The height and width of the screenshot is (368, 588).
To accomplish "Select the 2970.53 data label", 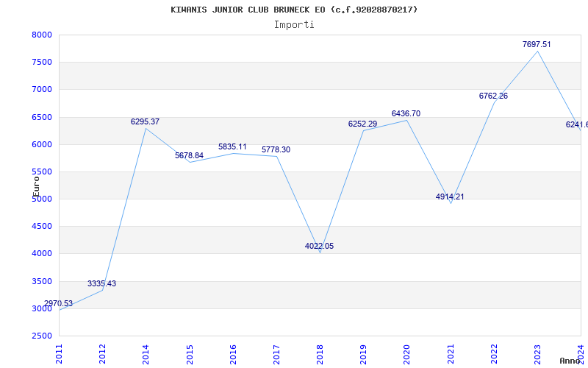I will click(58, 303).
